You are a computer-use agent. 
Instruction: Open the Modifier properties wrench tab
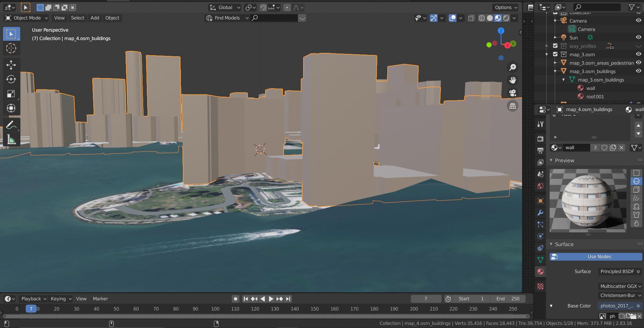pos(541,213)
